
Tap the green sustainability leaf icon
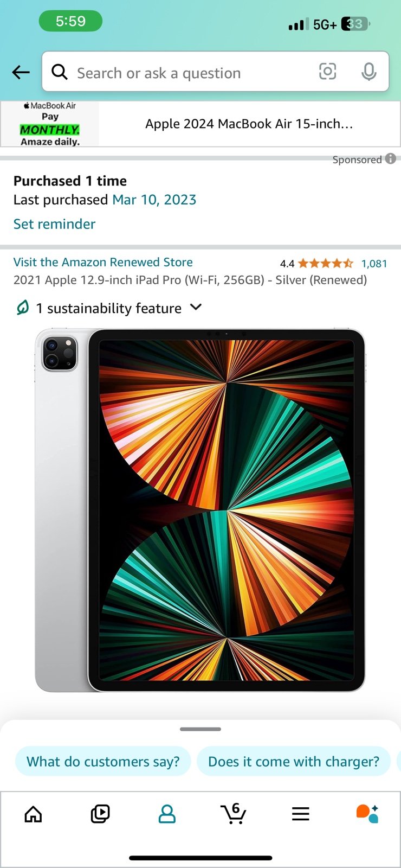[x=22, y=308]
